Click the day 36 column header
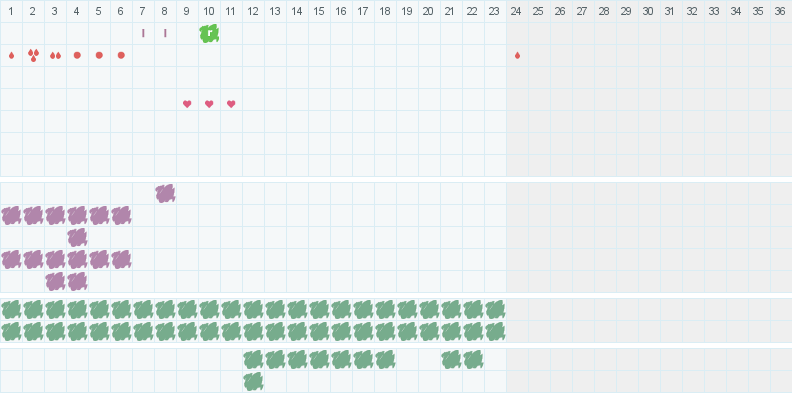 click(x=780, y=11)
